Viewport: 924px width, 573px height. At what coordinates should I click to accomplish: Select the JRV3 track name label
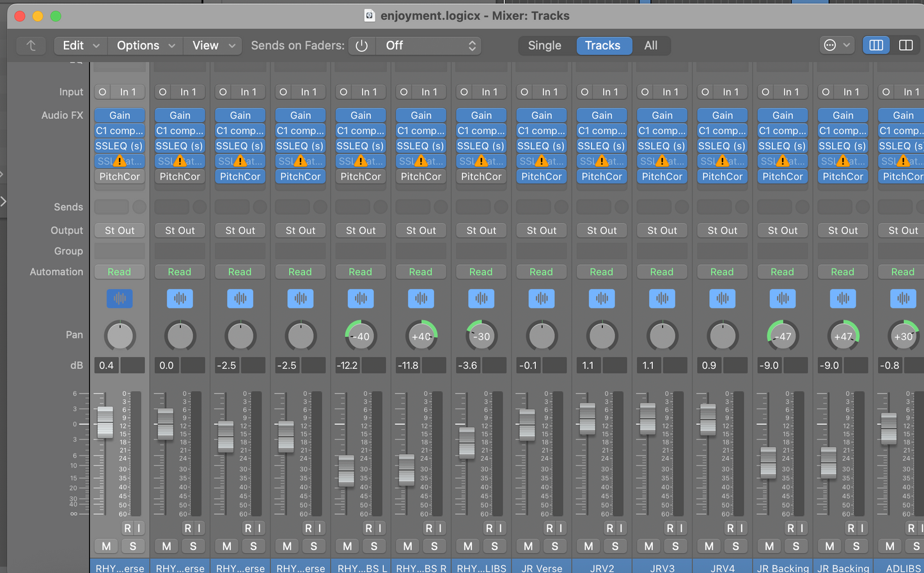662,568
